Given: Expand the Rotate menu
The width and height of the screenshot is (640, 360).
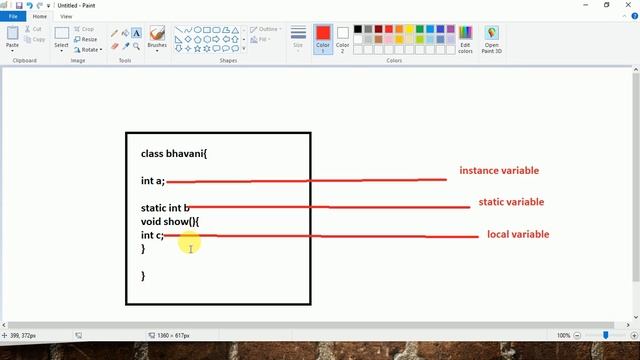Looking at the screenshot, I should point(88,50).
